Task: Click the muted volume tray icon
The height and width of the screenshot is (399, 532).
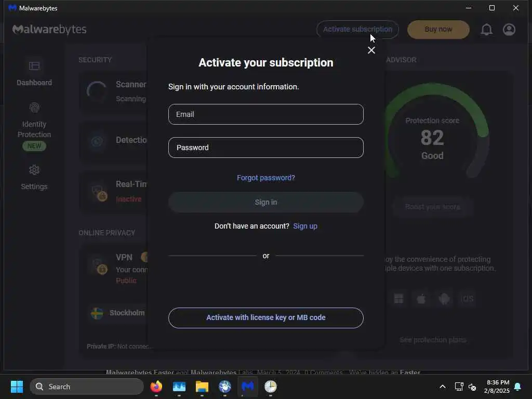Action: pos(472,387)
